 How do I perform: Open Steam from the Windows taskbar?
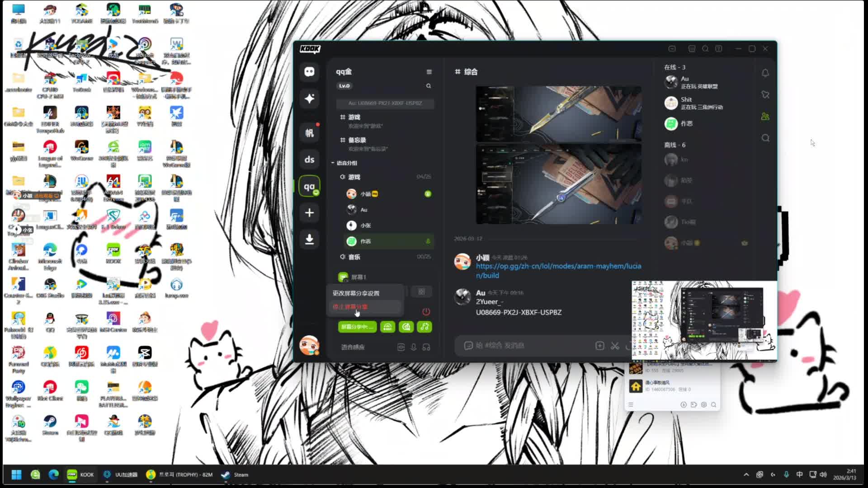(236, 474)
